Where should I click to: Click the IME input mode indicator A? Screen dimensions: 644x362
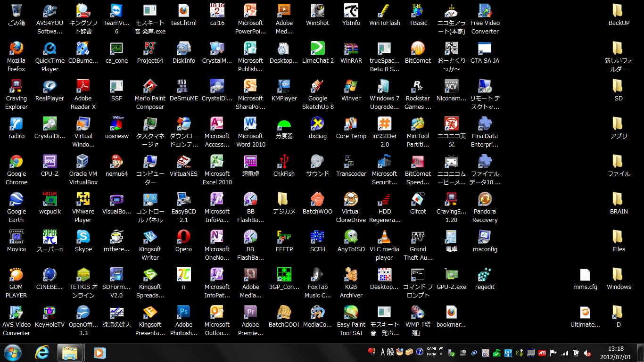tap(383, 352)
